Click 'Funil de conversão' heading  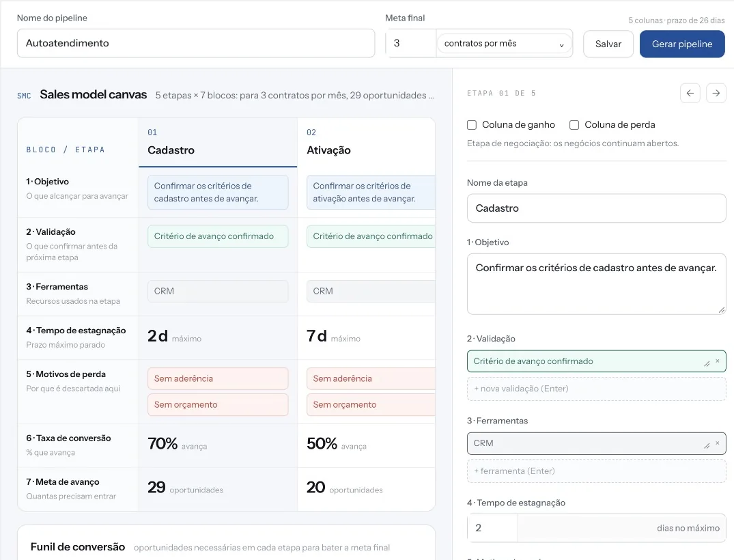click(x=78, y=547)
